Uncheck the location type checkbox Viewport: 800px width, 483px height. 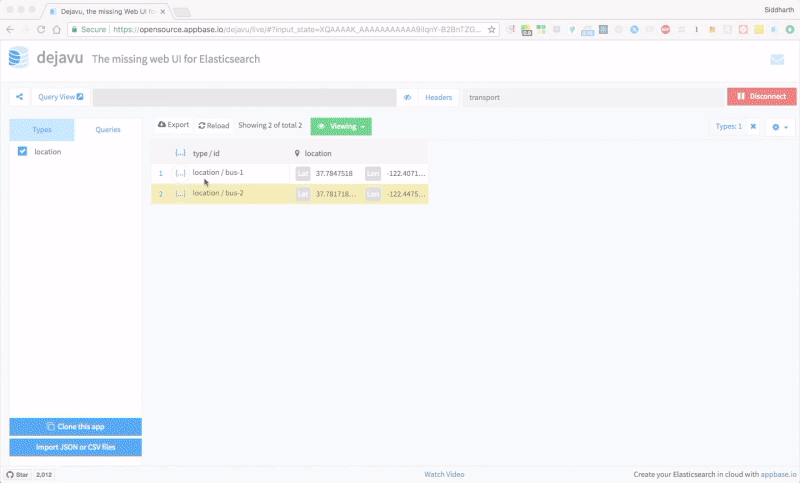(22, 151)
